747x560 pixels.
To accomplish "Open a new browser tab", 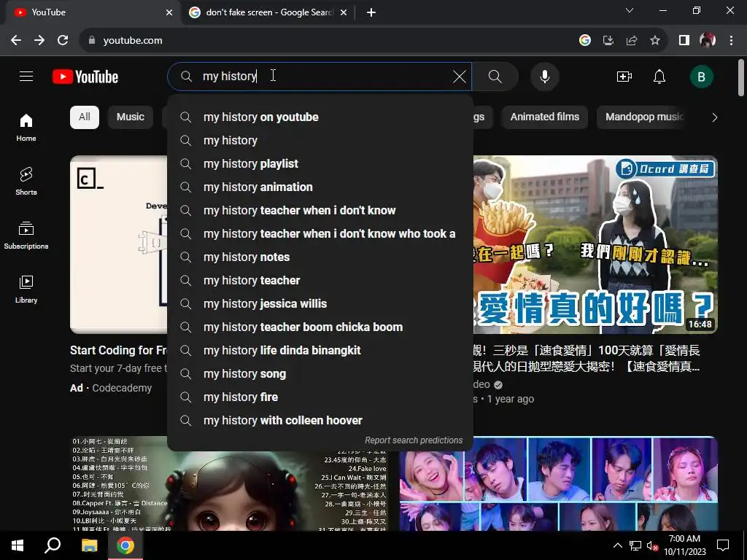I will coord(371,12).
